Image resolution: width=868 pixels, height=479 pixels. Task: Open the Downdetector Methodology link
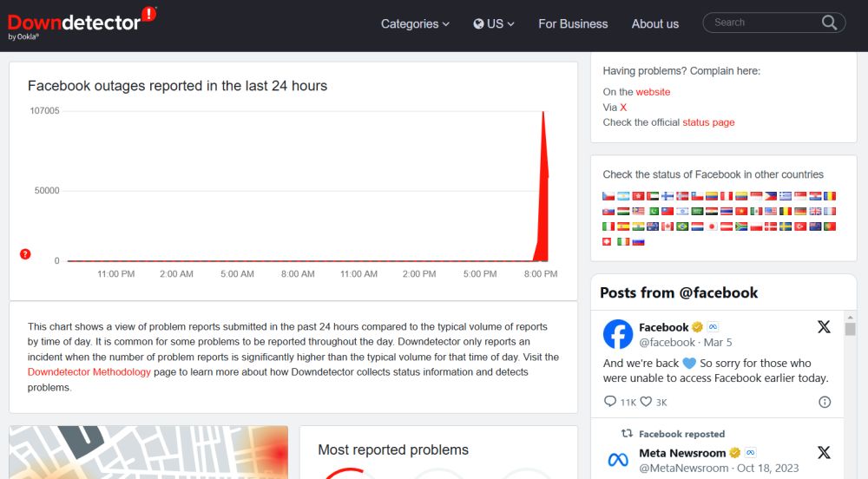pos(89,371)
